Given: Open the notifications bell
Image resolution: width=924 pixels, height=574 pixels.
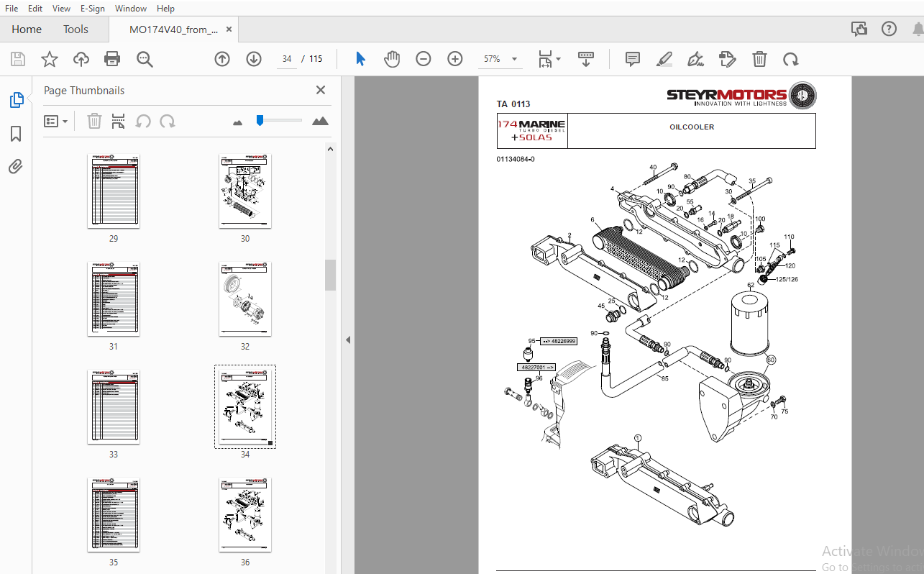Looking at the screenshot, I should pyautogui.click(x=918, y=29).
